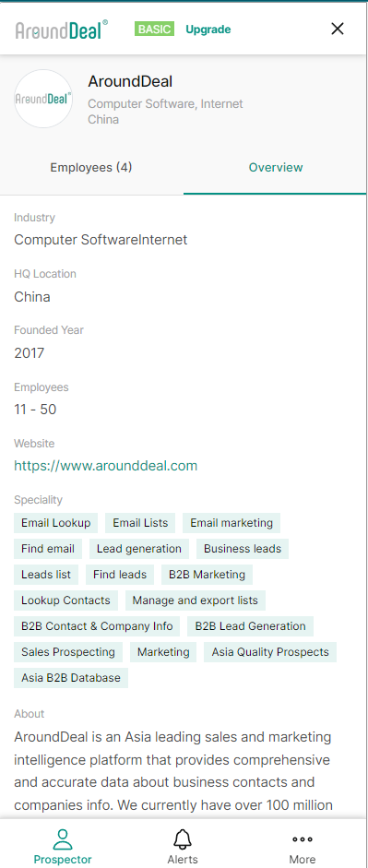Click the round AroundDeal company avatar
Viewport: 368px width, 868px height.
[x=43, y=99]
